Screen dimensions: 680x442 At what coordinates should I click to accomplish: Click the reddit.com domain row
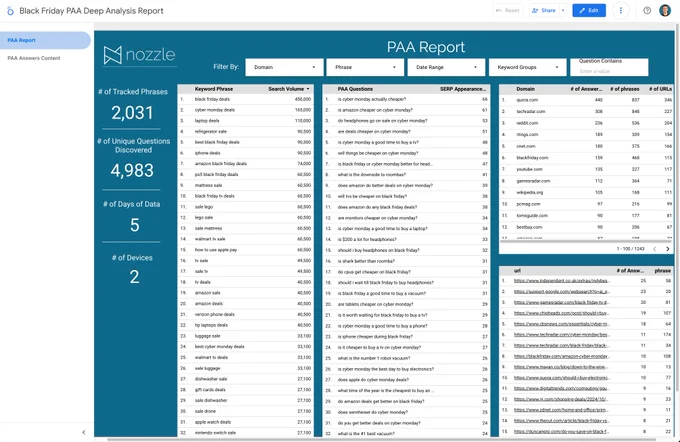(x=586, y=123)
